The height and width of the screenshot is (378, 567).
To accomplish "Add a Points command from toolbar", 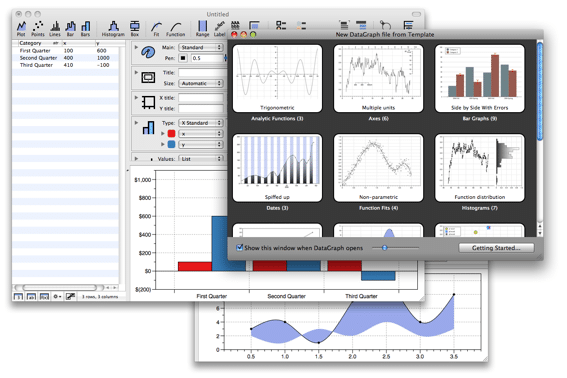I will (38, 29).
